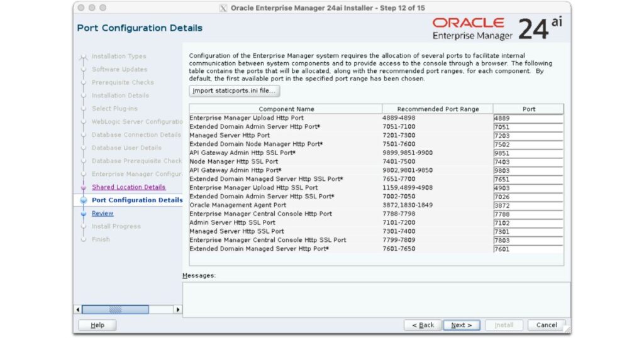Click the disabled Install button
Screen dimensions: 644x338
(504, 325)
